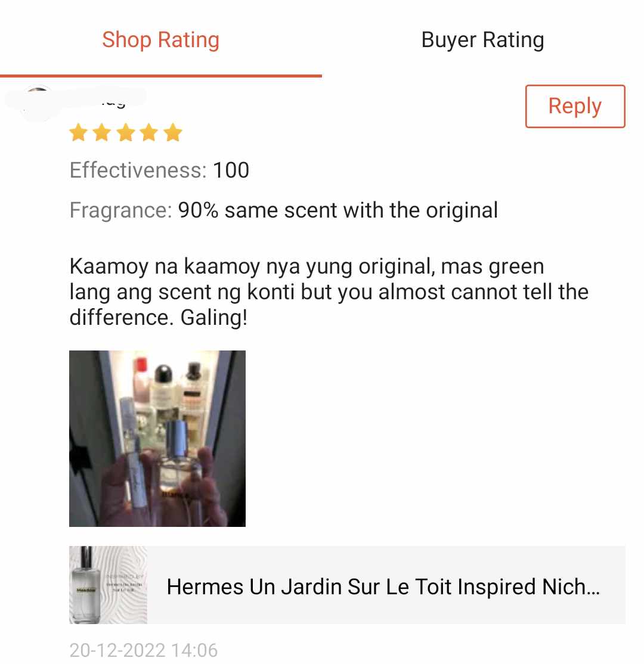
Task: Open the reviewer's perfume photo
Action: [157, 438]
